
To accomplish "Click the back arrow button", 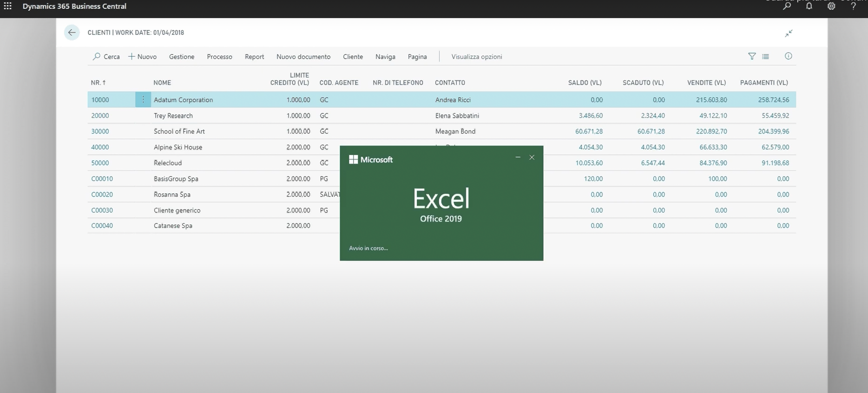I will point(72,33).
